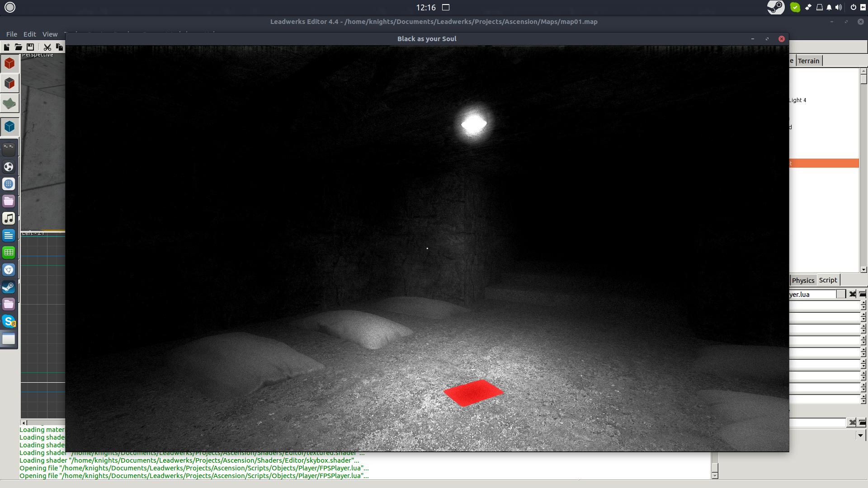Browse for a script file
Viewport: 868px width, 488px height.
(x=862, y=294)
